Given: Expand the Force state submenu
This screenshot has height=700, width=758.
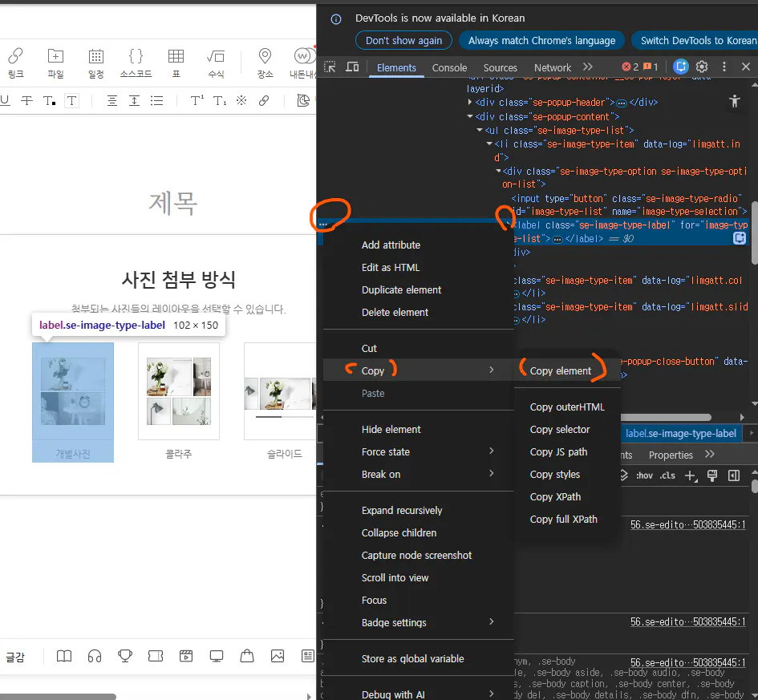Looking at the screenshot, I should point(491,451).
